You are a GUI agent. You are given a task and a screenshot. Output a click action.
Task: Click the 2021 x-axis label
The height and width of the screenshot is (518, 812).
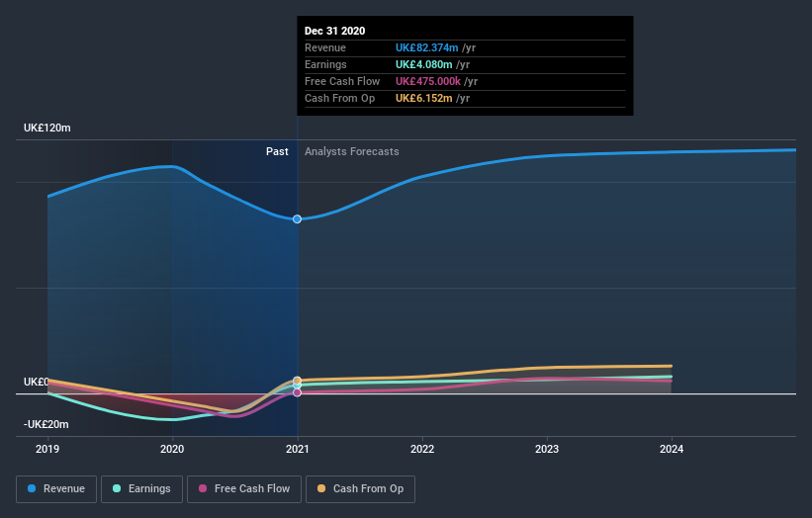pos(298,449)
